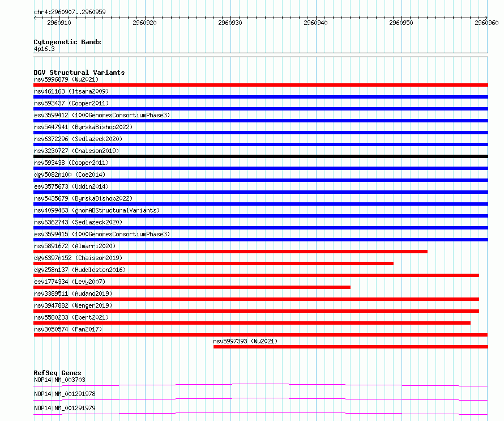Click the red bar under nsv5996879
This screenshot has height=421, width=504.
tap(260, 85)
